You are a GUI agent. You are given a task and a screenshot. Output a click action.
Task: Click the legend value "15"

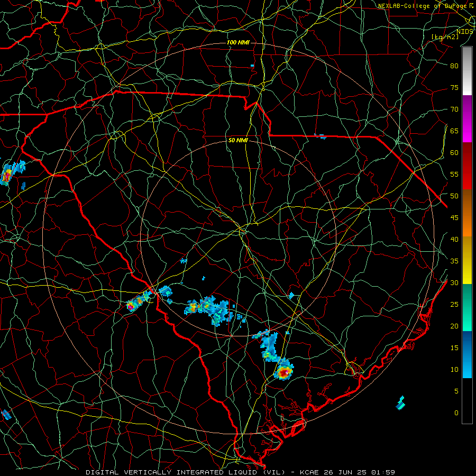[x=454, y=348]
